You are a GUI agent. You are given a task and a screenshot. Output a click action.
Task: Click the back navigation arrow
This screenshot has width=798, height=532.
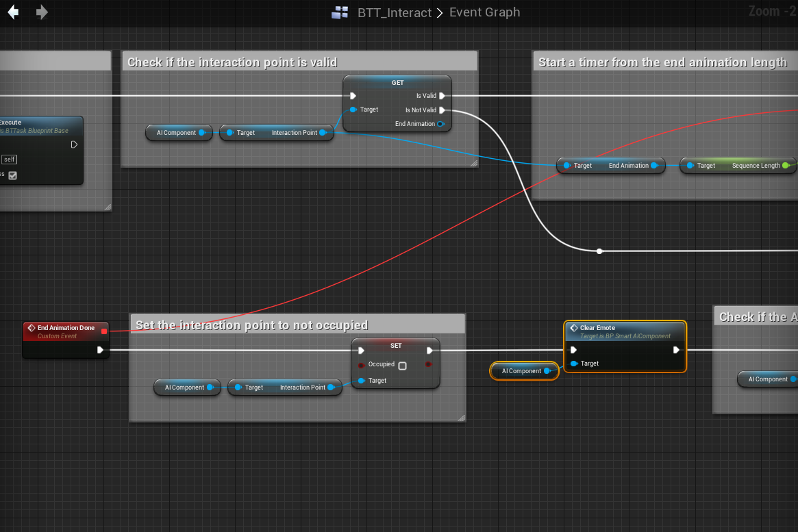13,12
